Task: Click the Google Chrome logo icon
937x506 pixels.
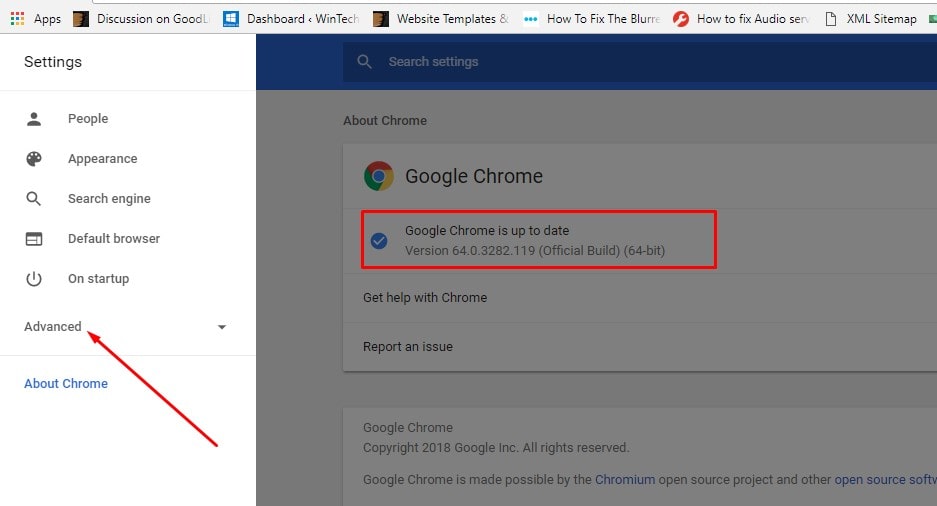Action: click(379, 176)
